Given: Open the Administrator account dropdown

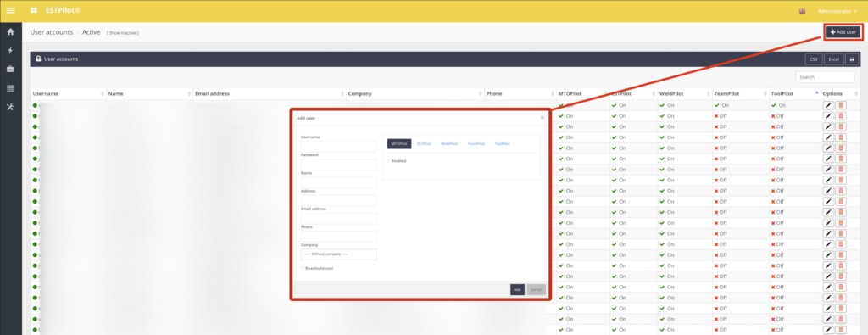Looking at the screenshot, I should 837,11.
